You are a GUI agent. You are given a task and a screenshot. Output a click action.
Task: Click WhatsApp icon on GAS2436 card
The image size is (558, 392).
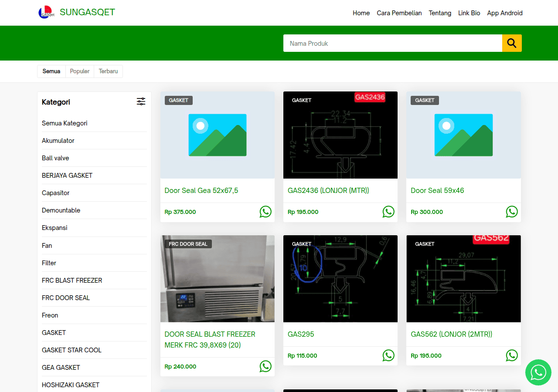pos(388,212)
